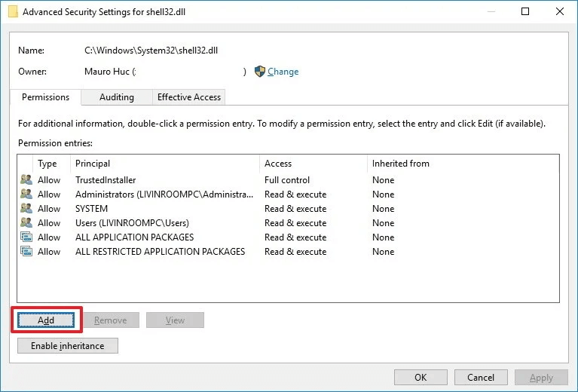The image size is (578, 392).
Task: Click the ALL RESTRICTED APPLICATION PACKAGES icon
Action: (26, 252)
